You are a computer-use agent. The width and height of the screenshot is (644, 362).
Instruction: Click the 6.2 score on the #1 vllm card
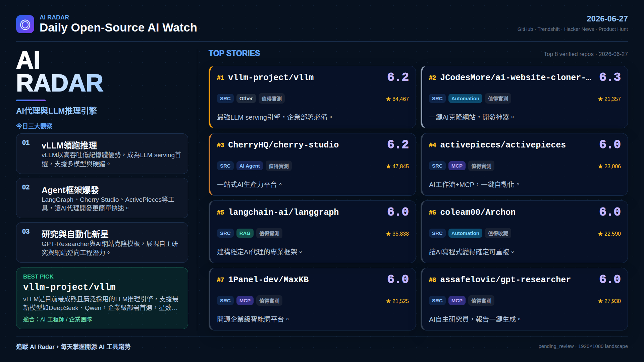click(398, 77)
